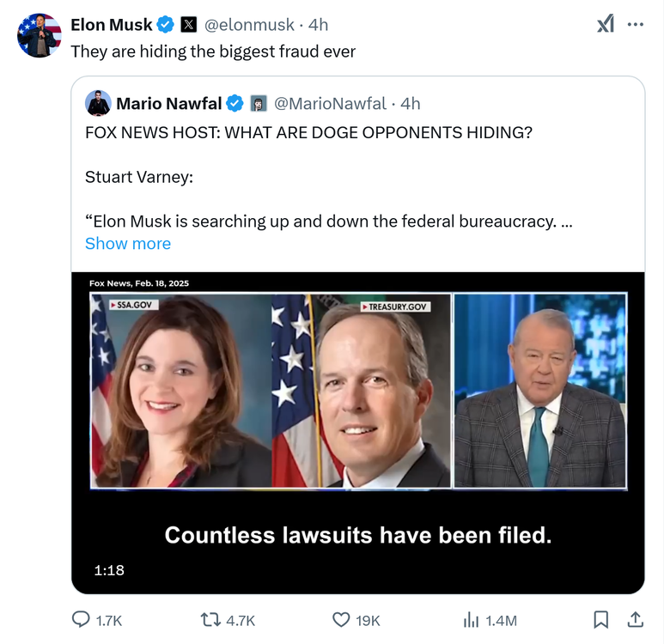Screen dimensions: 664x644
Task: Open the @MarioNawfal handle link
Action: coord(330,103)
